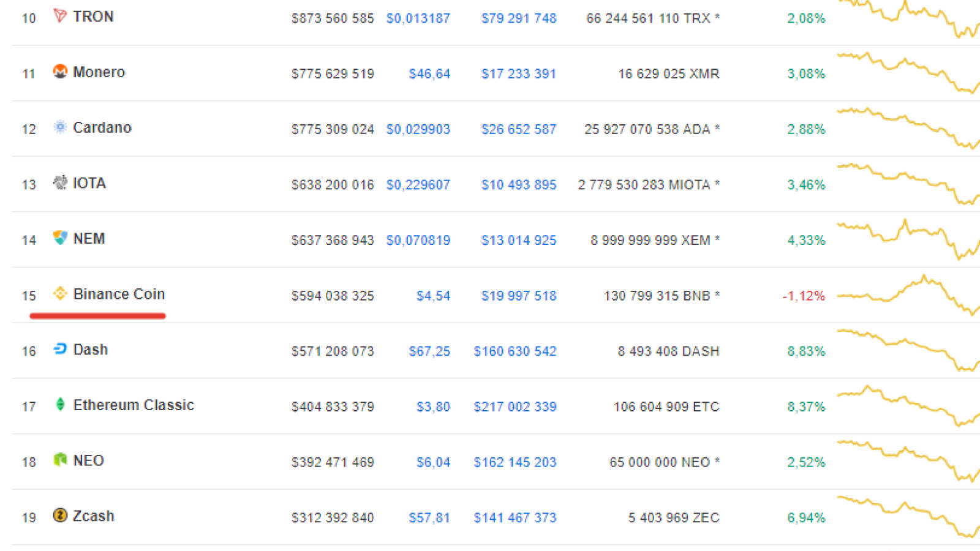
Task: Open the Ethereum Classic name link
Action: 134,405
